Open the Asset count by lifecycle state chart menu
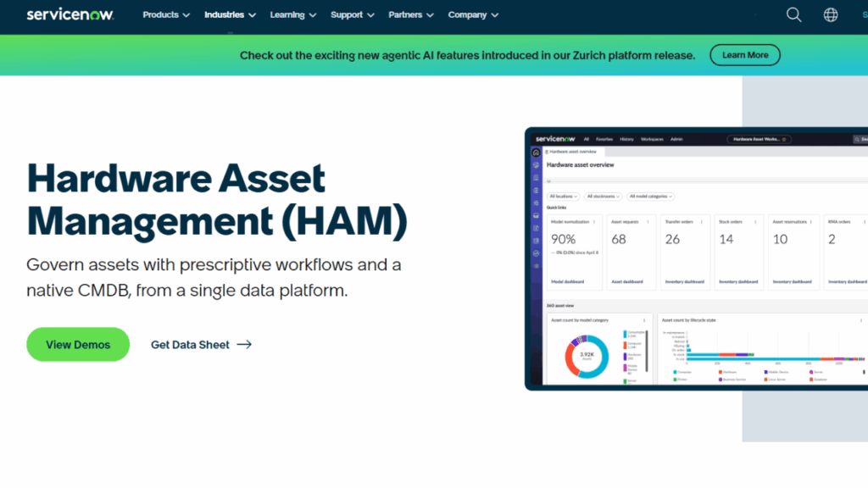This screenshot has width=868, height=488. point(861,319)
